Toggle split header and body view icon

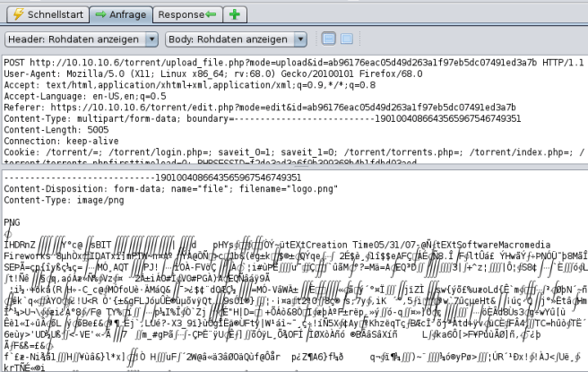click(x=328, y=39)
